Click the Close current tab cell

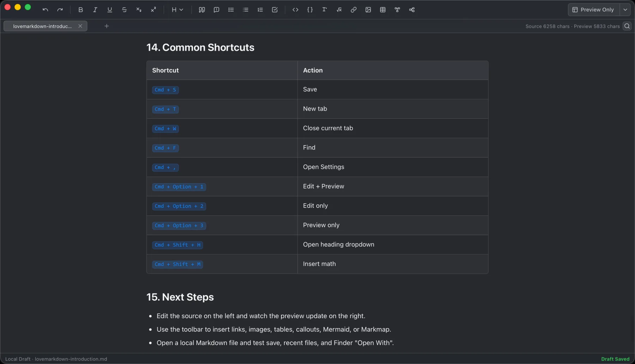tap(393, 128)
